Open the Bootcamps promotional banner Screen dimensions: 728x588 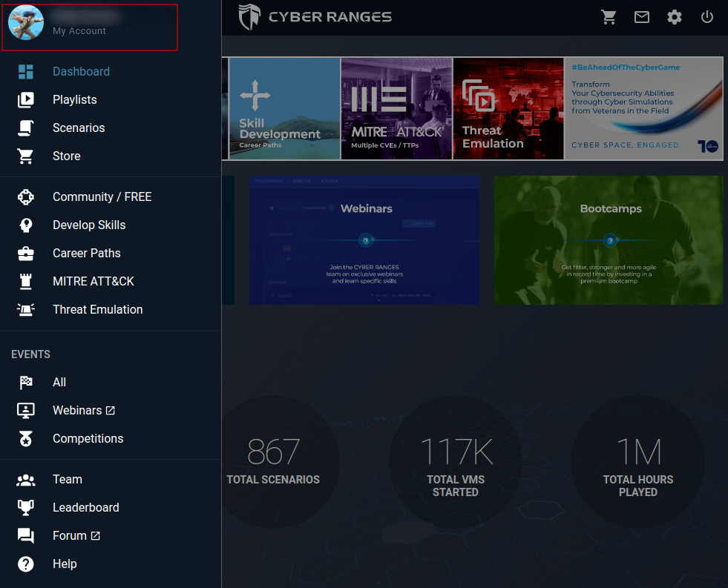click(608, 240)
